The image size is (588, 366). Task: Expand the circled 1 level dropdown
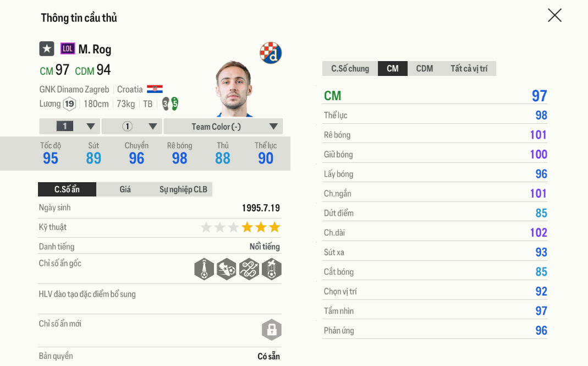click(x=132, y=127)
